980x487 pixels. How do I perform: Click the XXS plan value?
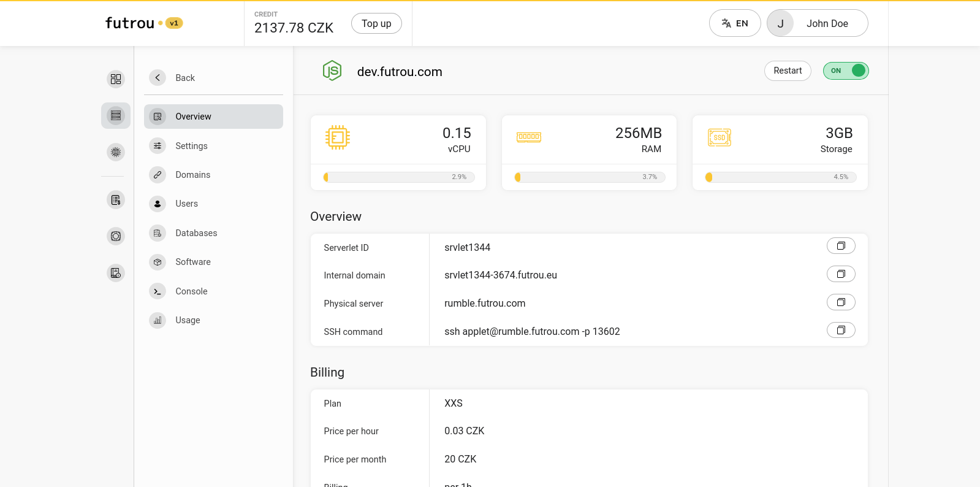[x=454, y=403]
